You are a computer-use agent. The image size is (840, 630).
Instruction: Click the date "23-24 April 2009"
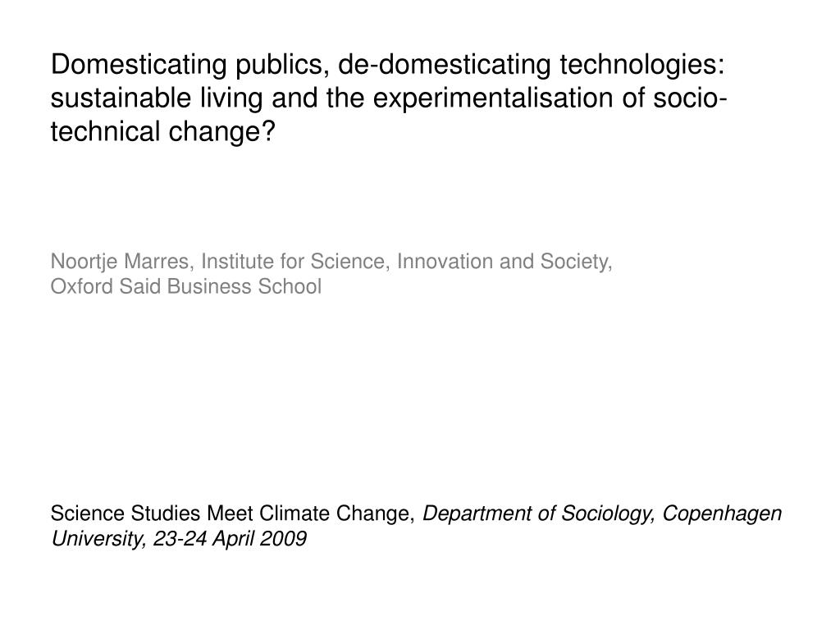pos(230,539)
